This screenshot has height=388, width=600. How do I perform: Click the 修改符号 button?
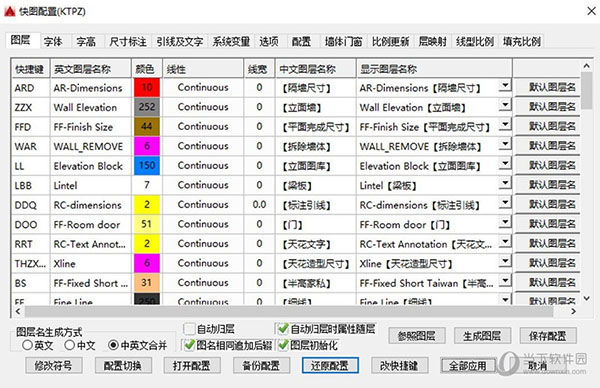[x=53, y=365]
